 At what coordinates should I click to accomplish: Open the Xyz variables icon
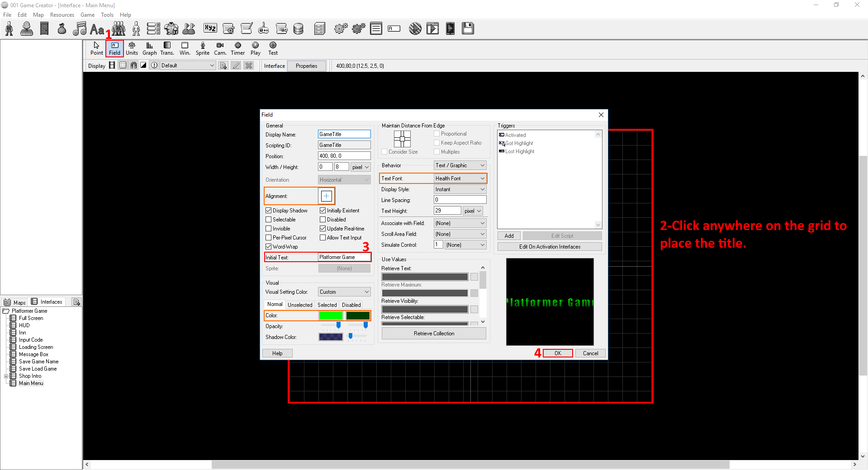tap(210, 28)
